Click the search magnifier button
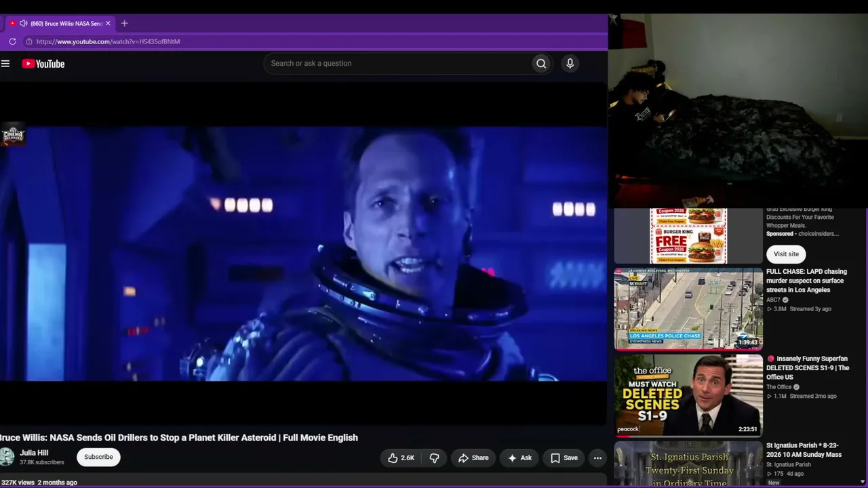Screen dimensions: 868x488 (x=541, y=64)
